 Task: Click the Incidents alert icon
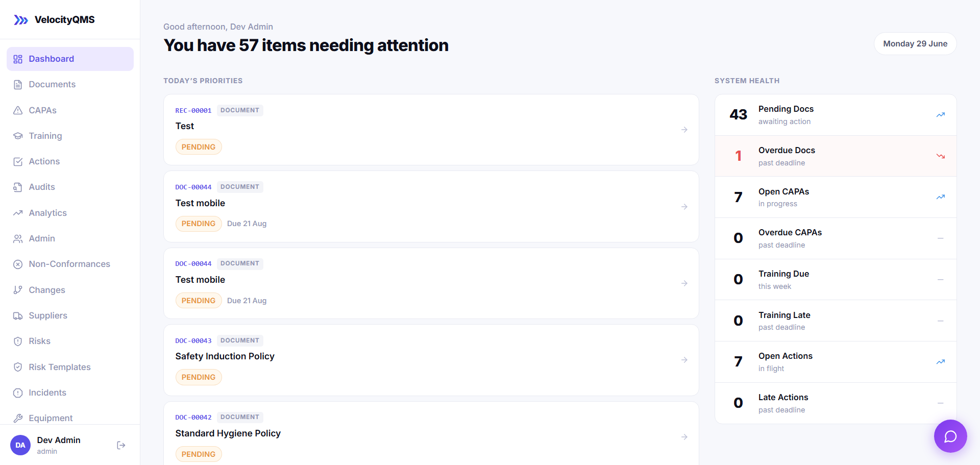click(18, 393)
